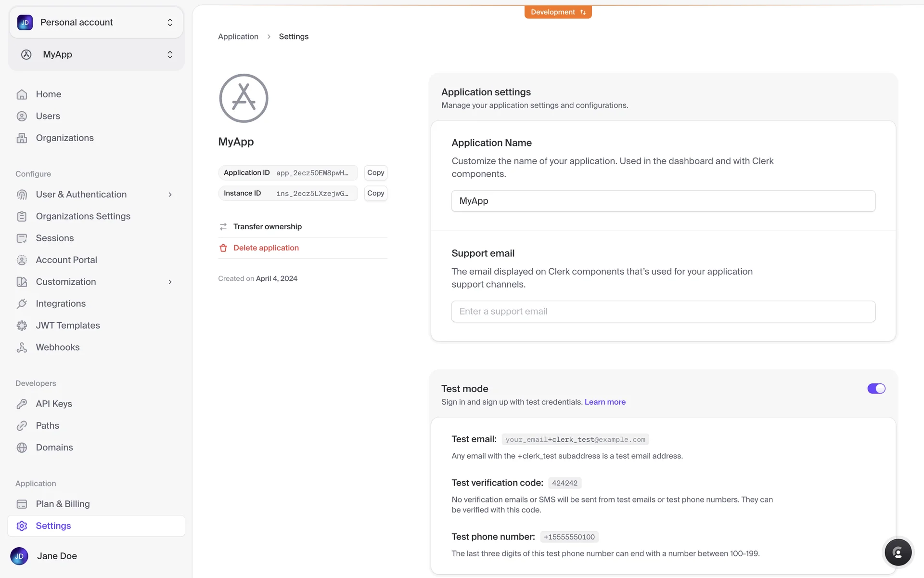Image resolution: width=924 pixels, height=578 pixels.
Task: Open Organizations Settings in the sidebar
Action: pos(83,216)
